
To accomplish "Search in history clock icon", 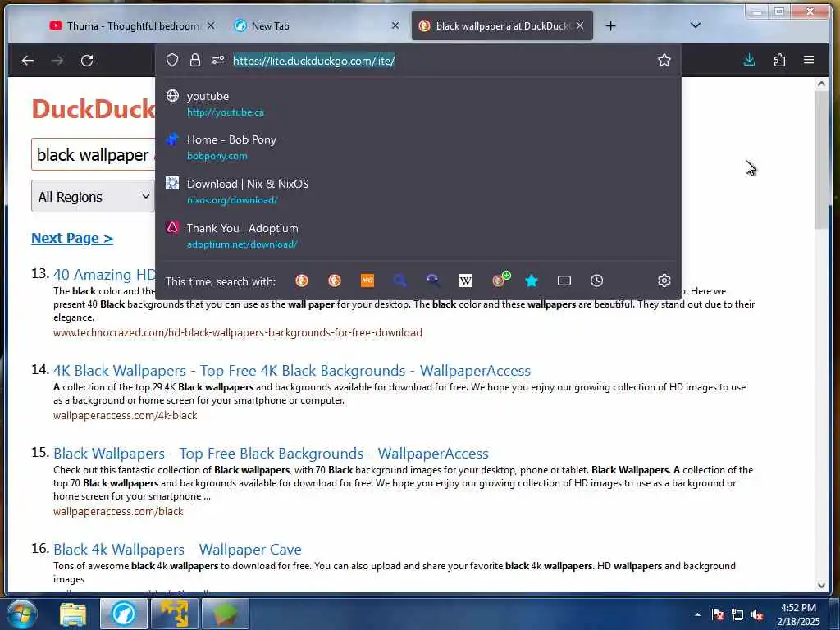I will click(597, 281).
